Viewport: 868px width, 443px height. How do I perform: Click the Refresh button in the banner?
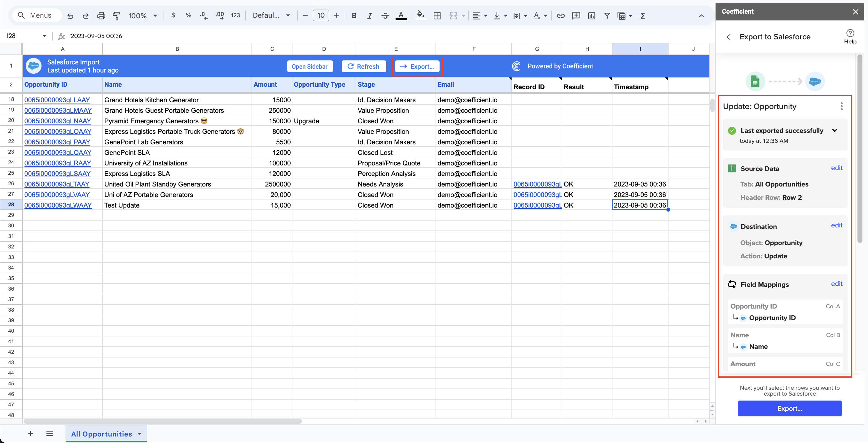363,66
